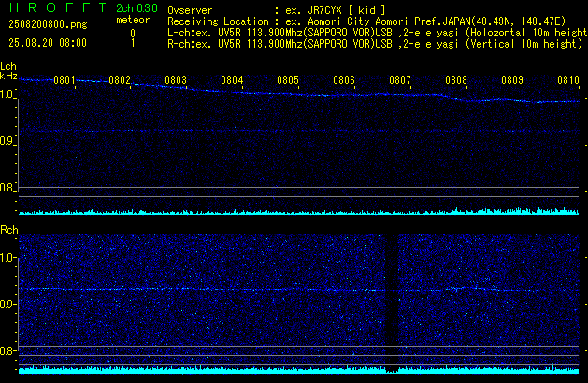Click the HROFFT title text
Viewport: 588px width, 383px height.
(x=57, y=7)
